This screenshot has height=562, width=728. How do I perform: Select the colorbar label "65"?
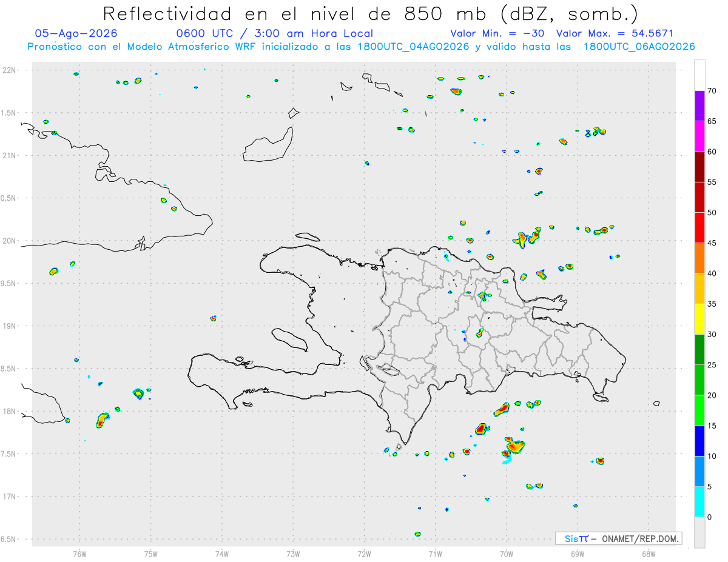point(712,121)
